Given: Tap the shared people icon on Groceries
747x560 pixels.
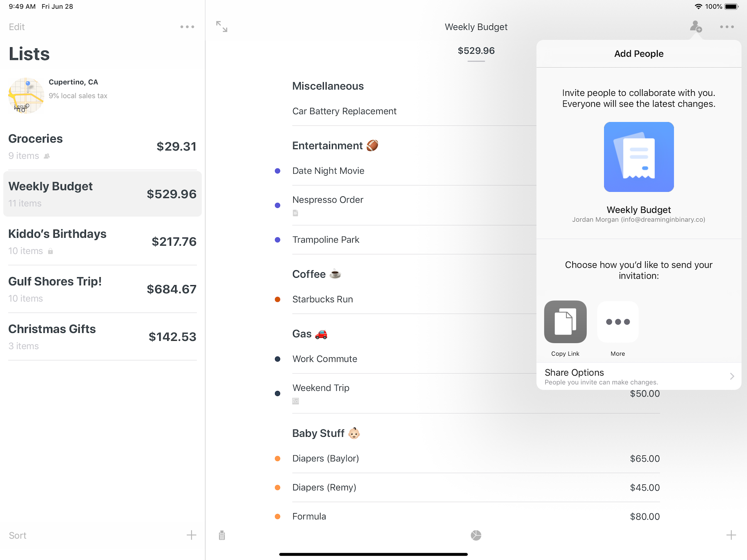Looking at the screenshot, I should [47, 156].
